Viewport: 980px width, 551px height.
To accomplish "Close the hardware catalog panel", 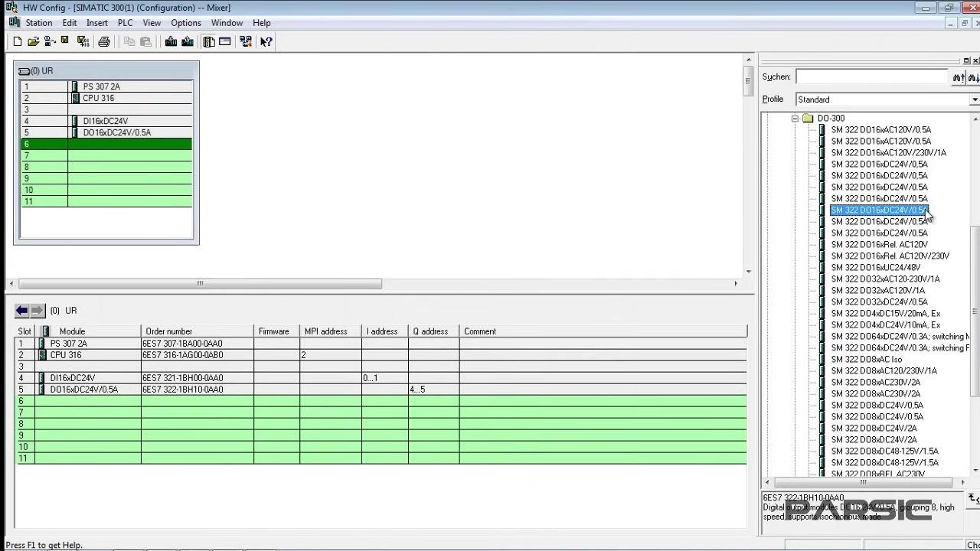I will click(975, 60).
